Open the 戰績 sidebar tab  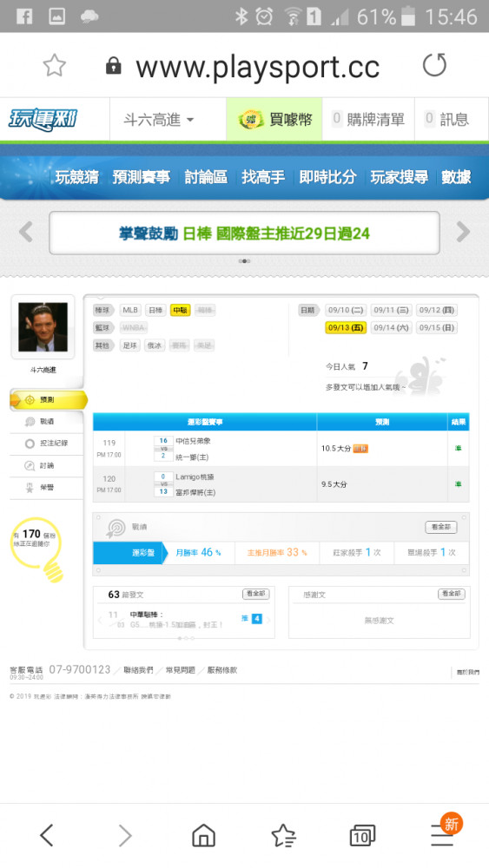pos(47,422)
